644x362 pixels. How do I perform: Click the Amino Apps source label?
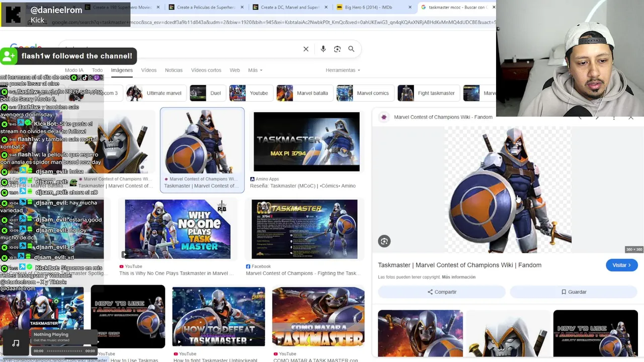(267, 179)
